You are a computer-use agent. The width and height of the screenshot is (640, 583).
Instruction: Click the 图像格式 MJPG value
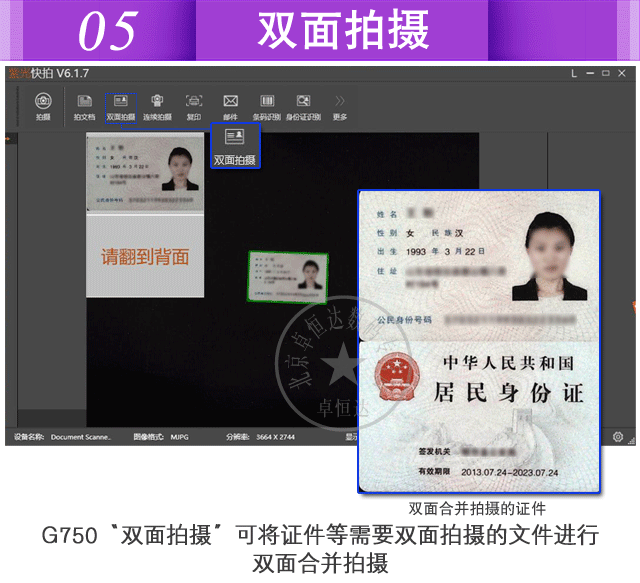pos(180,437)
